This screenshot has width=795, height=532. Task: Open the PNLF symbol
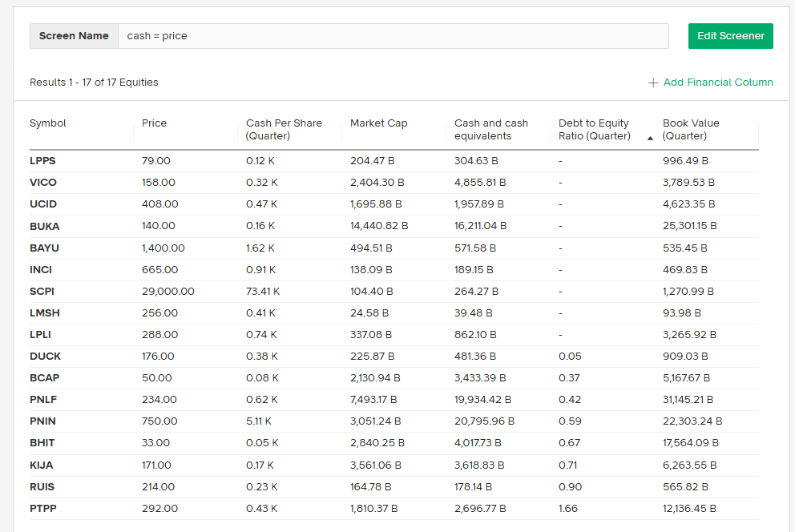tap(43, 400)
